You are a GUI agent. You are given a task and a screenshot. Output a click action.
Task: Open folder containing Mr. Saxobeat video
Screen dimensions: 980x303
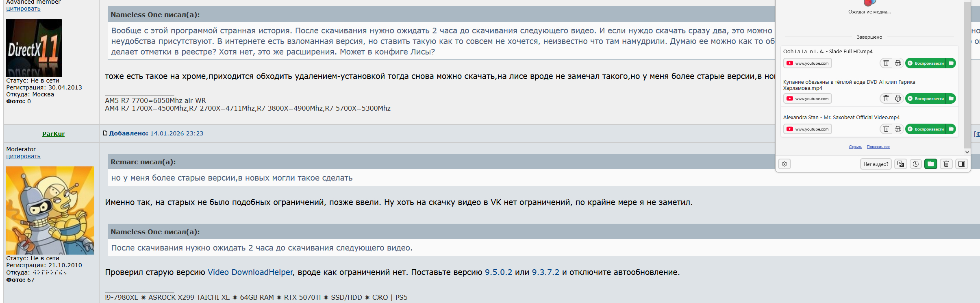coord(951,129)
